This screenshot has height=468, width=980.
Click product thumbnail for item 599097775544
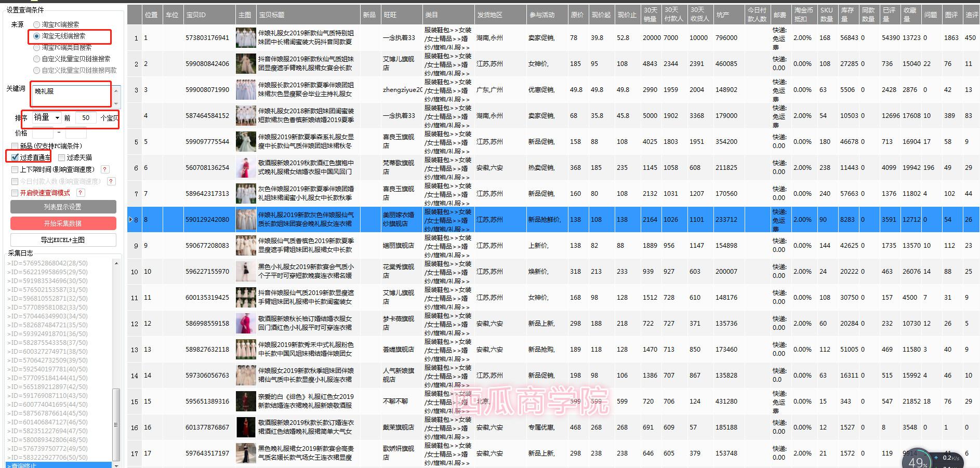click(x=246, y=142)
